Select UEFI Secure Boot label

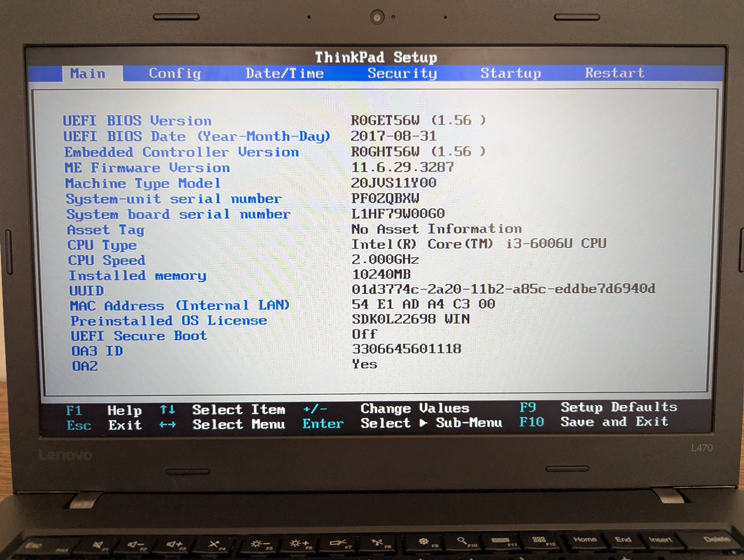click(x=139, y=336)
